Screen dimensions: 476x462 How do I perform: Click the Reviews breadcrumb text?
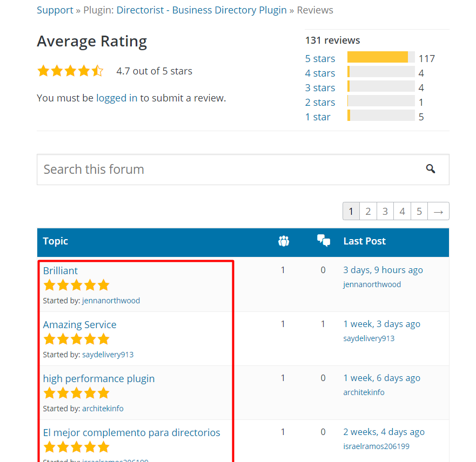[x=315, y=10]
